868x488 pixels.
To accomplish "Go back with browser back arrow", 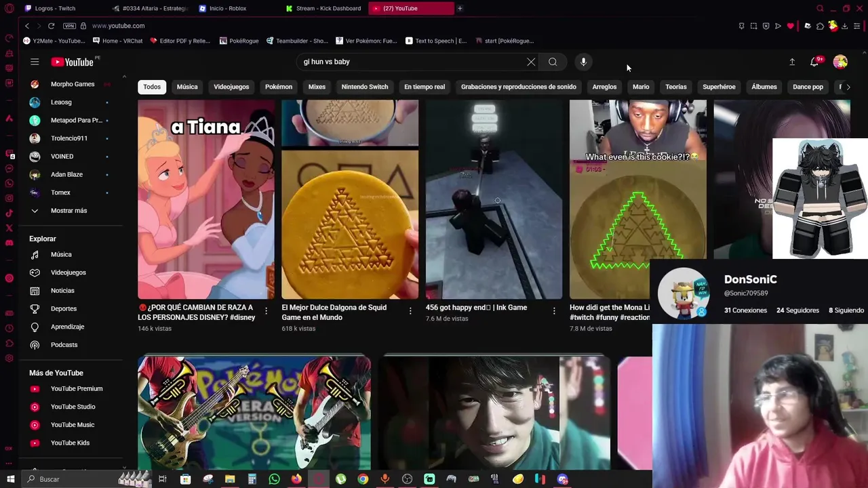I will click(27, 26).
